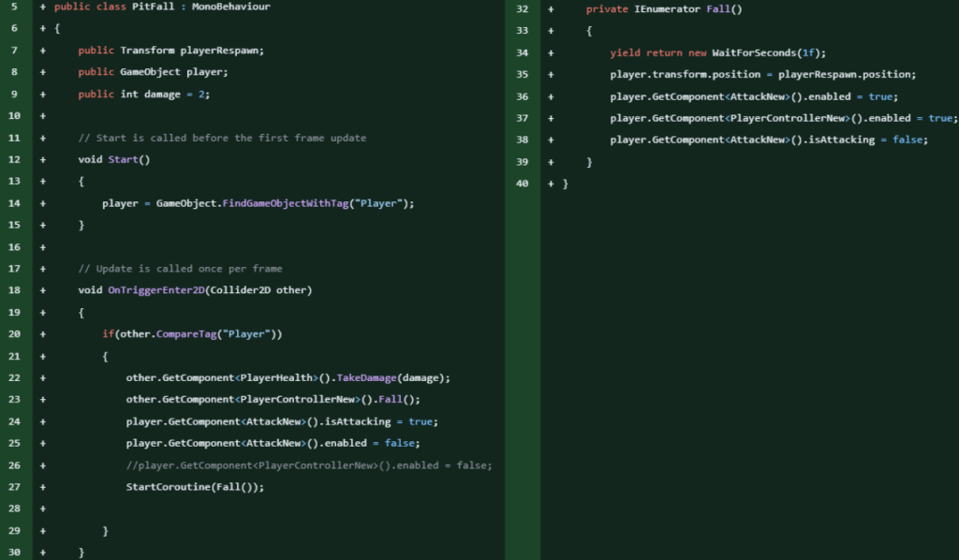
Task: Click TakeDamage method call
Action: click(366, 377)
